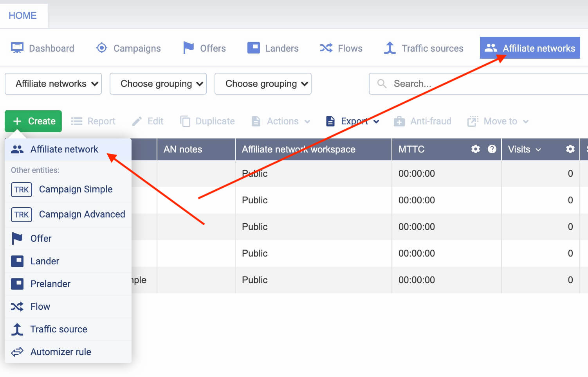Expand the Export dropdown menu
588x377 pixels.
(353, 121)
